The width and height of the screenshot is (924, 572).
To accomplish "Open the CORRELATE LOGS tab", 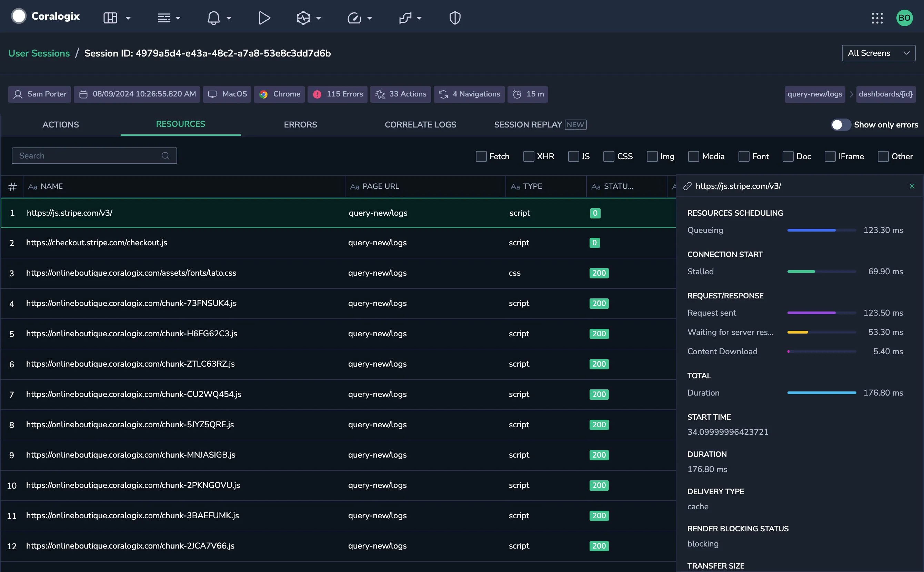I will 420,124.
